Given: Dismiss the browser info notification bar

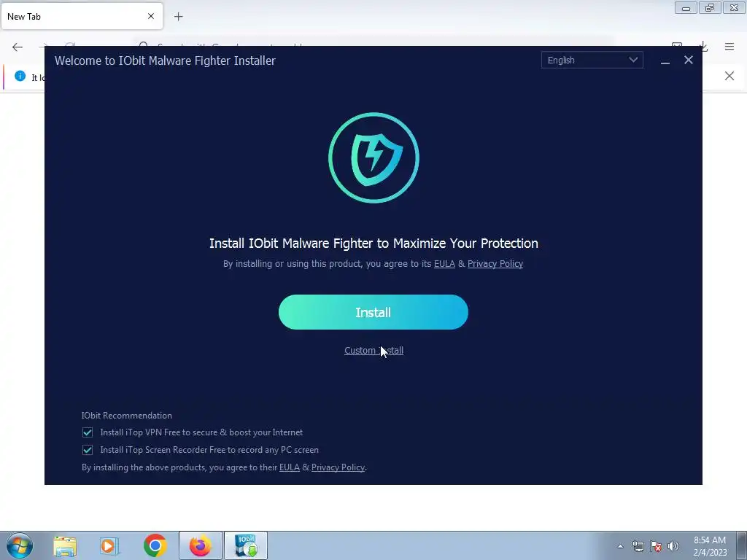Looking at the screenshot, I should (729, 76).
